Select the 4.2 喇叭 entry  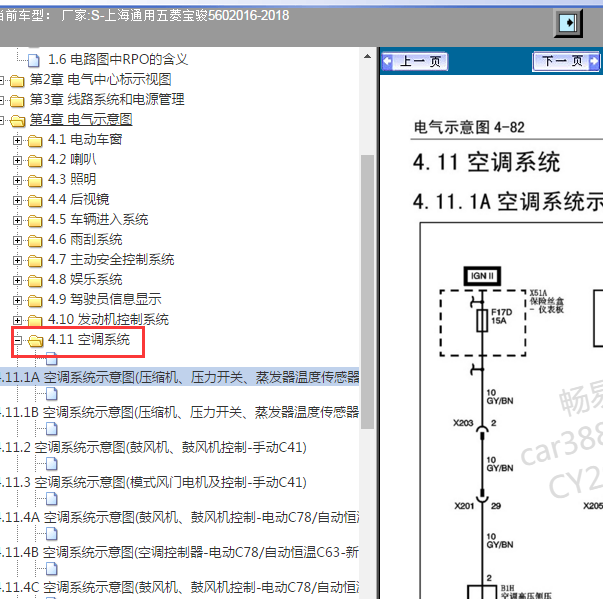click(72, 159)
